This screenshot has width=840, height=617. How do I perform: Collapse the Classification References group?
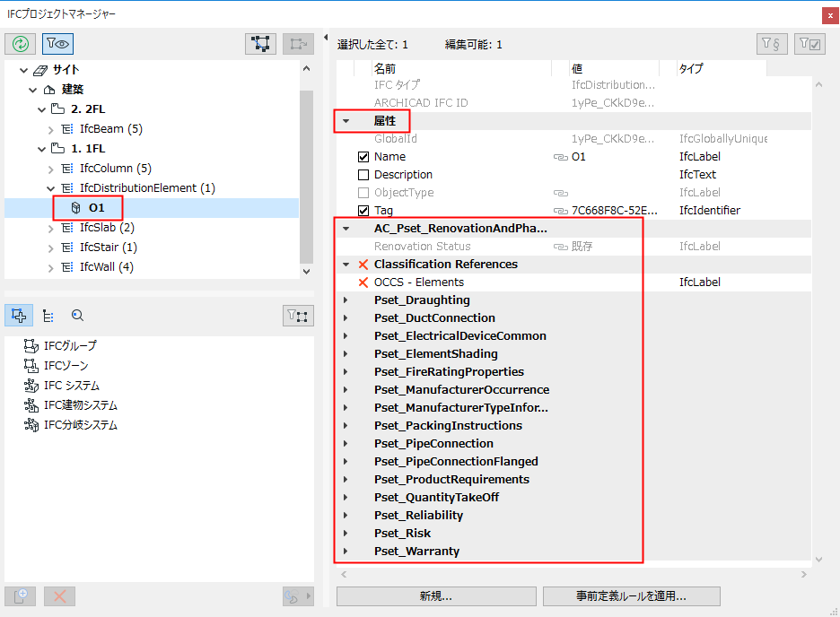tap(346, 265)
